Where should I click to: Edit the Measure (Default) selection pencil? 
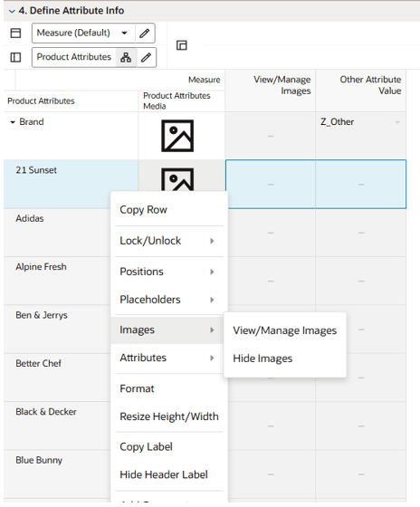pos(145,33)
